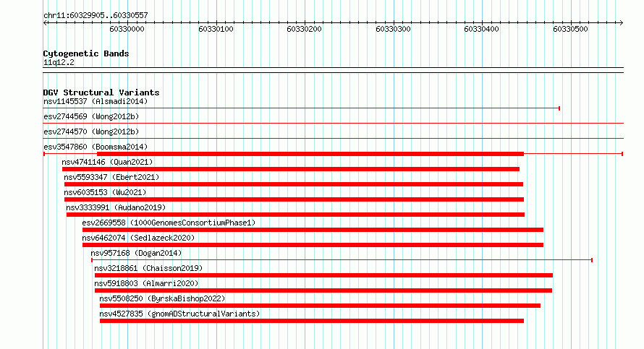This screenshot has height=349, width=644.
Task: Click ruler position 60330000
Action: (127, 29)
